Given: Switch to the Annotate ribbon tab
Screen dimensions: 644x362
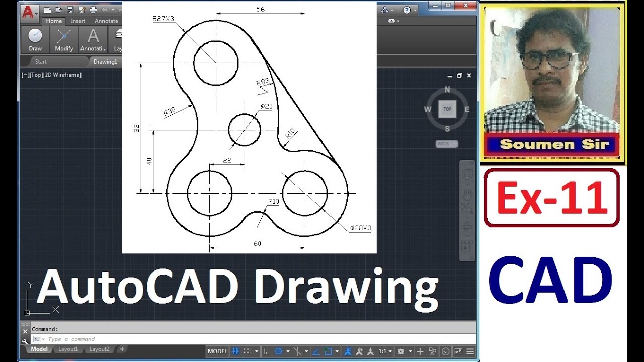Looking at the screenshot, I should tap(106, 21).
